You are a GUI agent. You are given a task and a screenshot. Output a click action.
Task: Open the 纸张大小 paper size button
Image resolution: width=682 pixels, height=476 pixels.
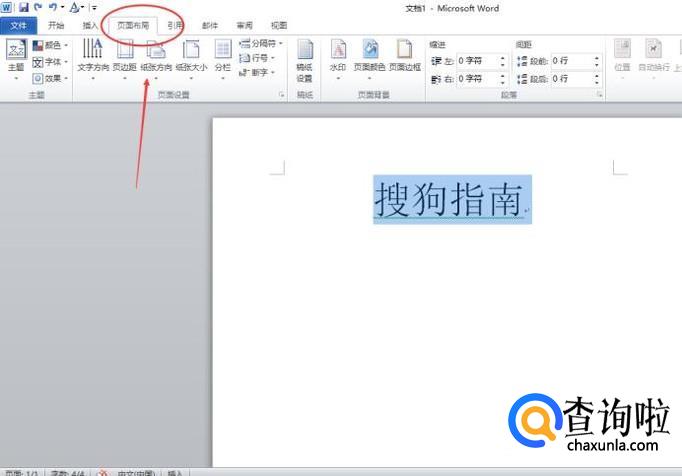(191, 59)
